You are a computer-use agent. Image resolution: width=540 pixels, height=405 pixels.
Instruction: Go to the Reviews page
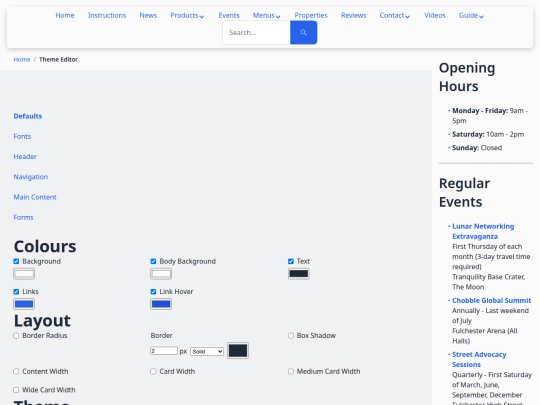coord(353,15)
